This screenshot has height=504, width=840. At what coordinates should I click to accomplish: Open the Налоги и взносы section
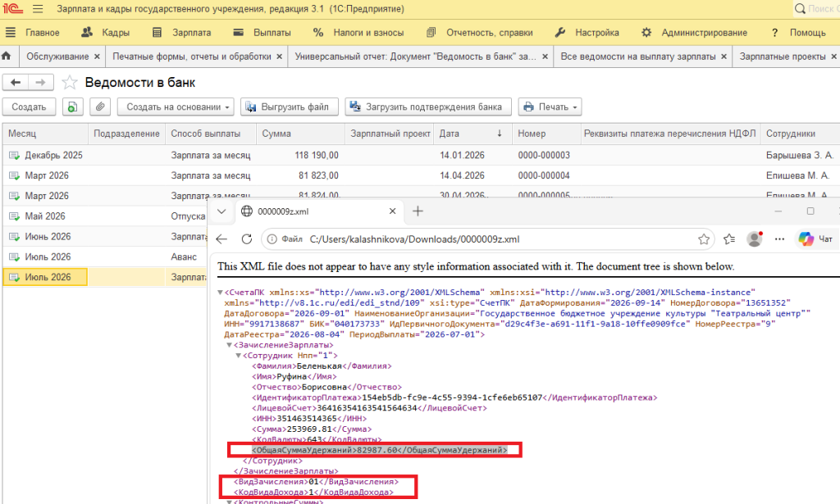point(358,33)
